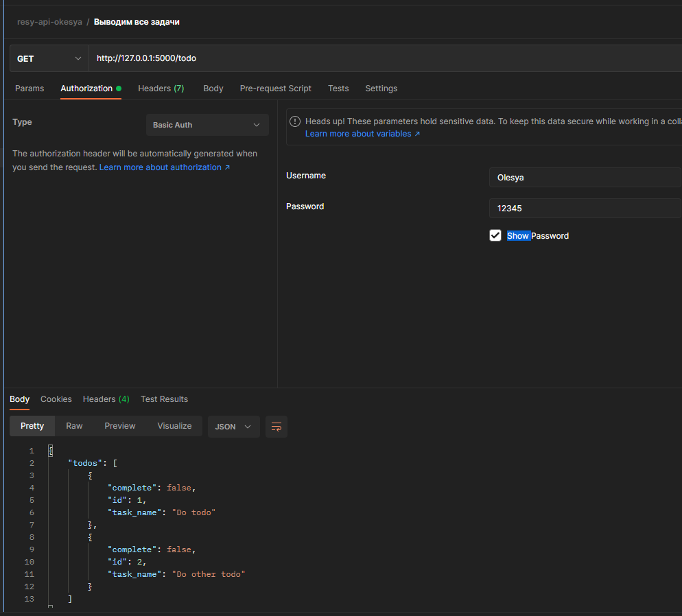The width and height of the screenshot is (682, 616).
Task: Select the Raw response view
Action: point(74,425)
